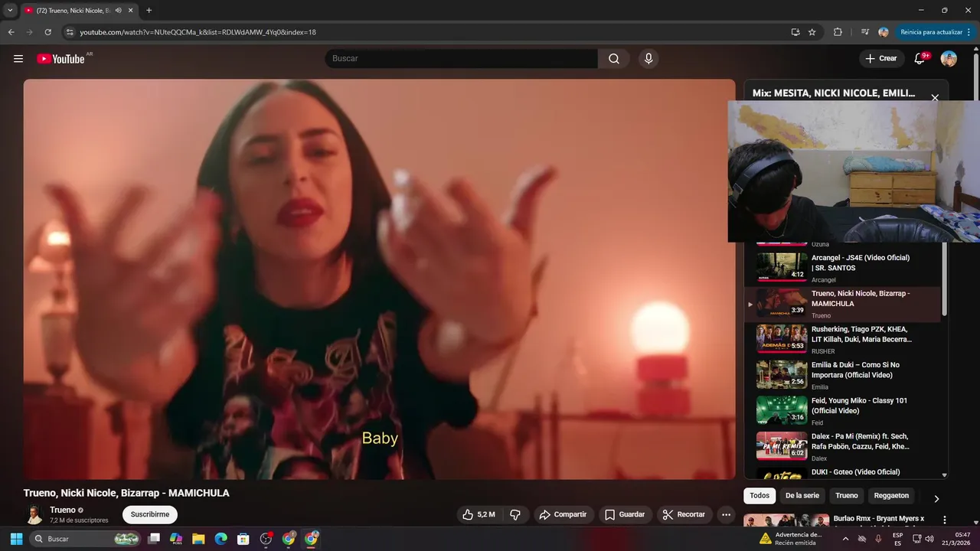The image size is (980, 551).
Task: Open Task View on taskbar
Action: tap(153, 539)
